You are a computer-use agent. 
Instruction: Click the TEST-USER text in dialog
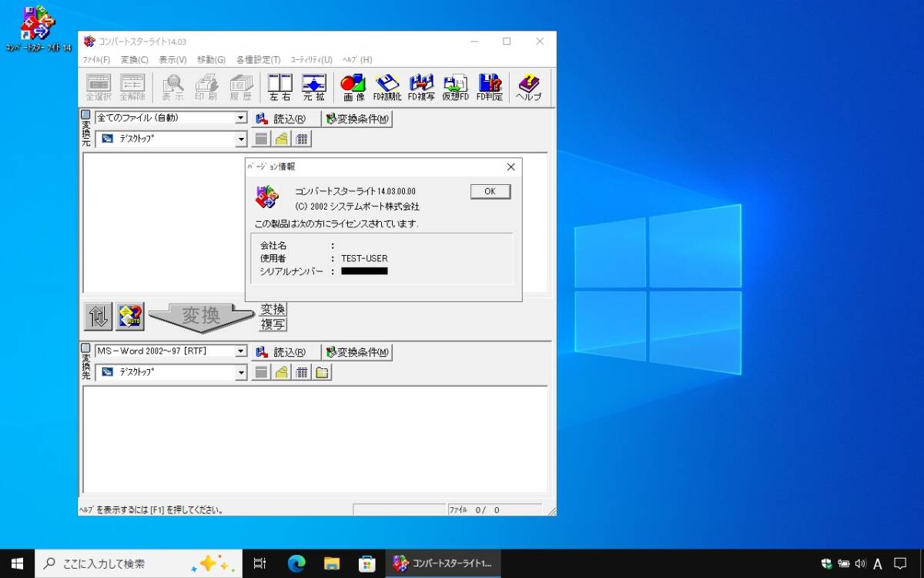point(364,258)
